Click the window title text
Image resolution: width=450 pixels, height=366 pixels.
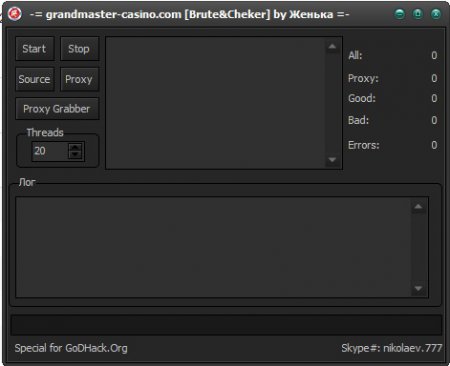[189, 14]
